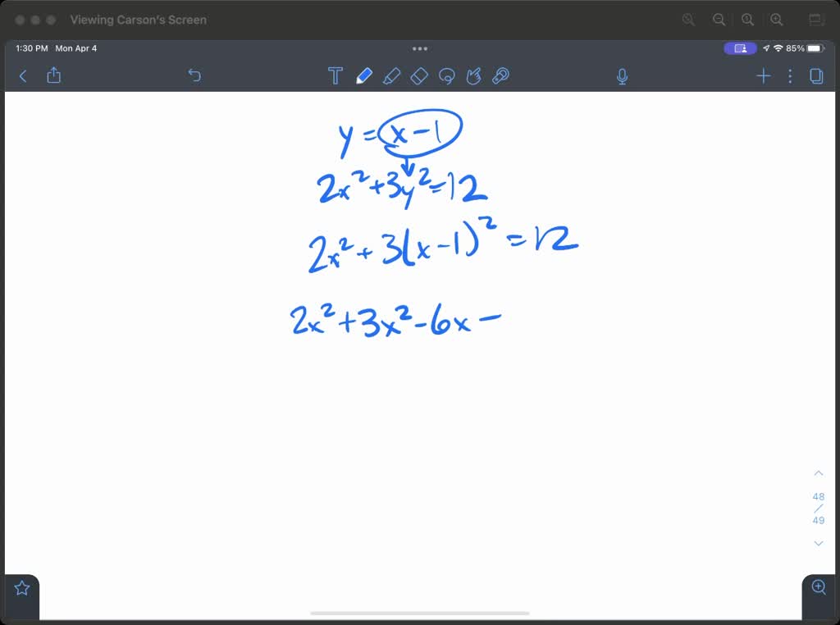Tap the Undo arrow
The image size is (840, 625).
[194, 75]
